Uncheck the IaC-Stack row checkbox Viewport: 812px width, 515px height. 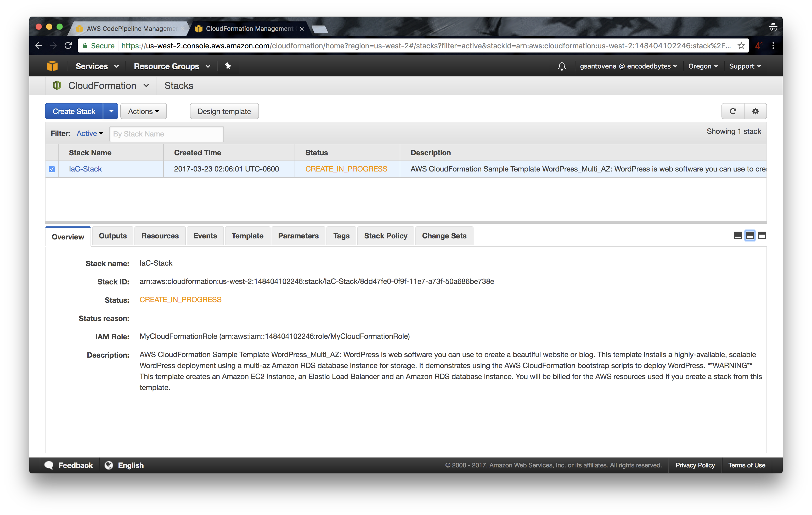click(52, 169)
